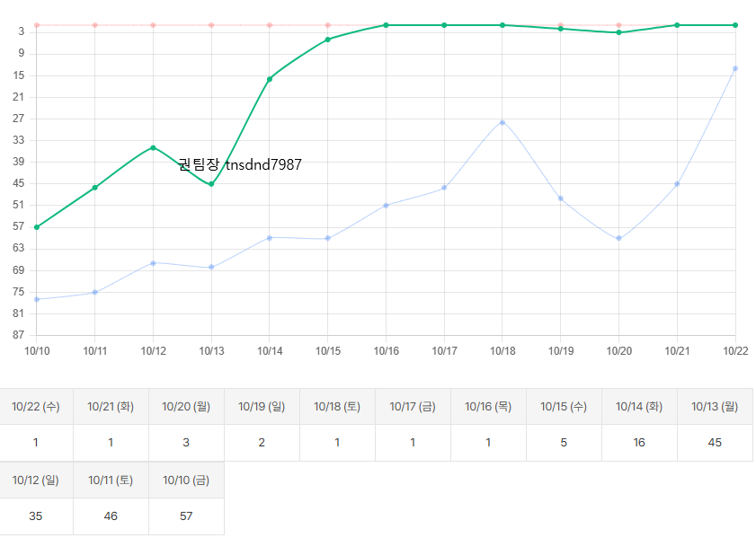Click the green point at 10/20
Viewport: 756px width, 538px height.
pyautogui.click(x=618, y=32)
